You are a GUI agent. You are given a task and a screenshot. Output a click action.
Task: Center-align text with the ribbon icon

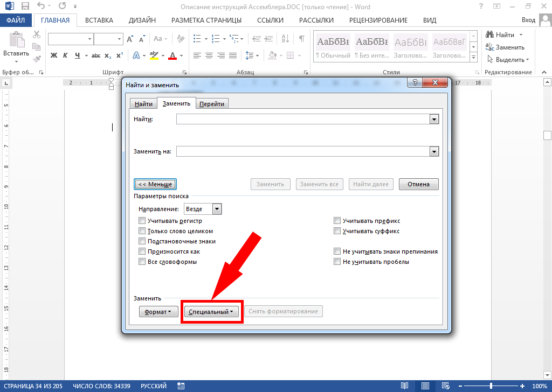[x=209, y=55]
